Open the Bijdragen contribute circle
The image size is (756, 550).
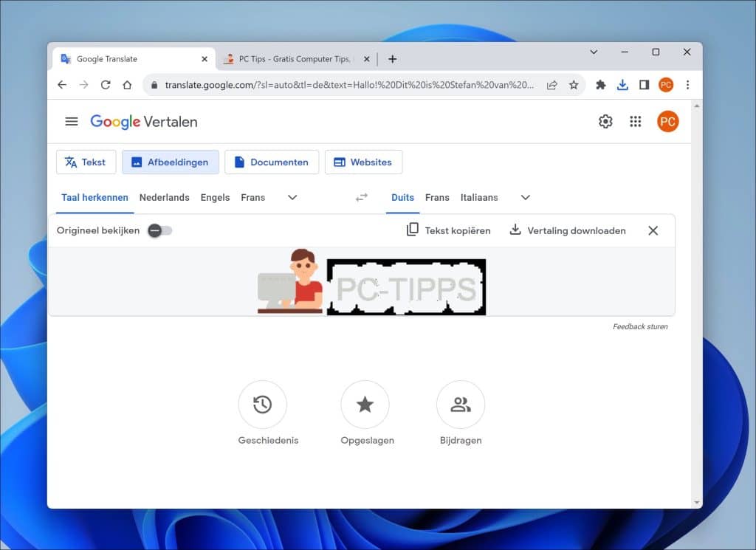coord(461,405)
